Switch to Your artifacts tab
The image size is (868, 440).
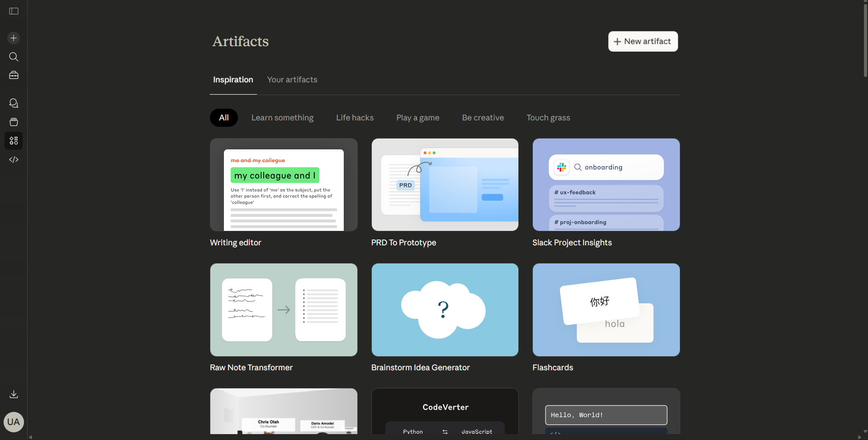292,80
